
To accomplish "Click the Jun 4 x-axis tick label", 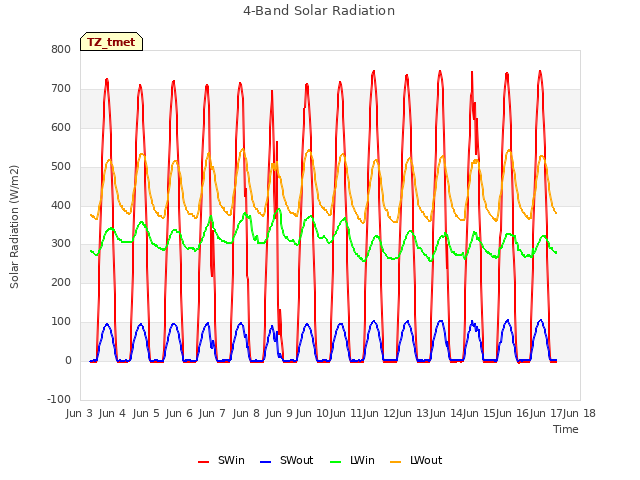I will 112,413.
